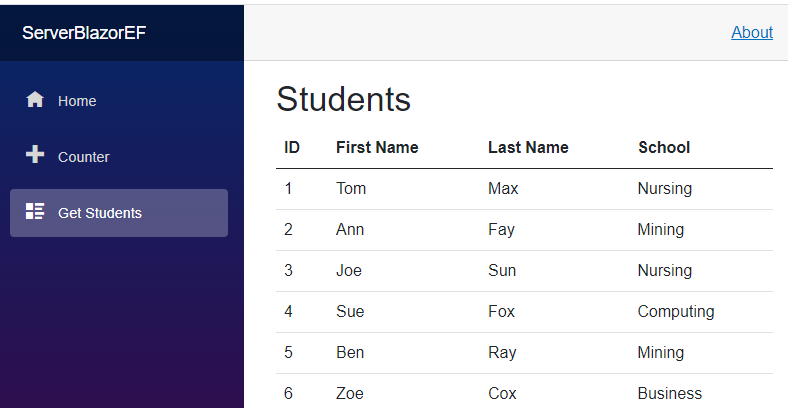The height and width of the screenshot is (408, 788).
Task: Open the Counter navigation item
Action: [119, 157]
